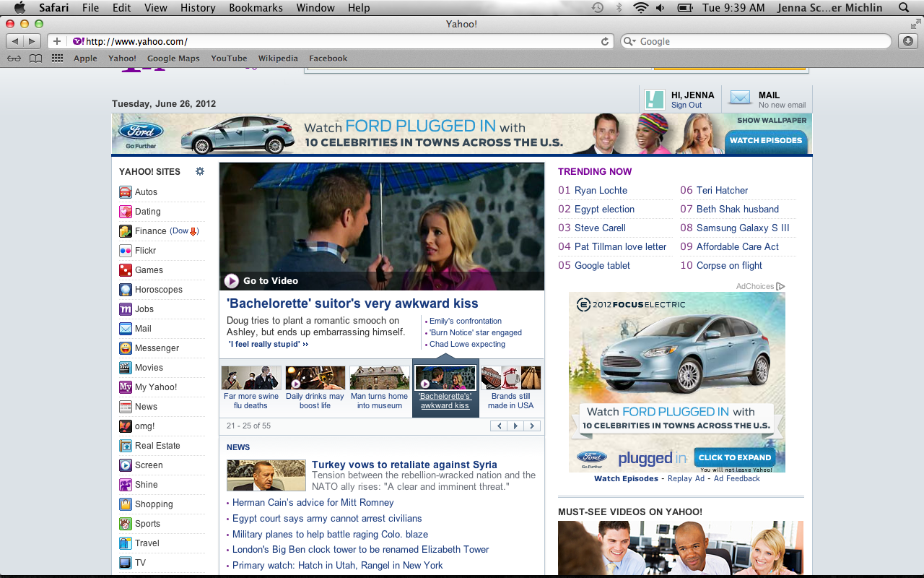This screenshot has height=578, width=924.
Task: Open the Messenger smiley icon
Action: click(126, 348)
